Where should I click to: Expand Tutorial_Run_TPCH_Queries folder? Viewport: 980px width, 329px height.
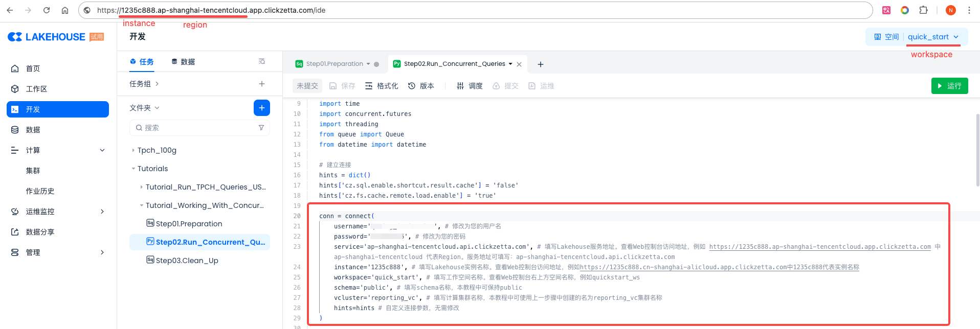(142, 187)
